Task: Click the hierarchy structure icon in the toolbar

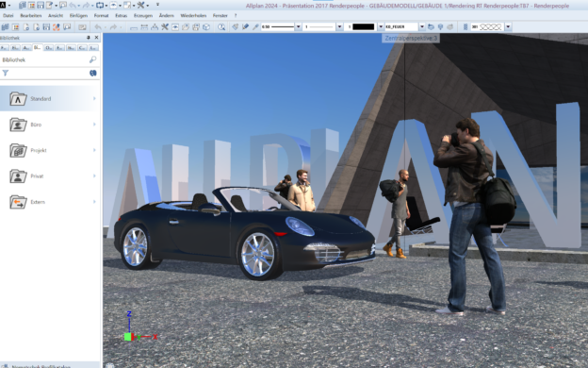Action: point(155,26)
